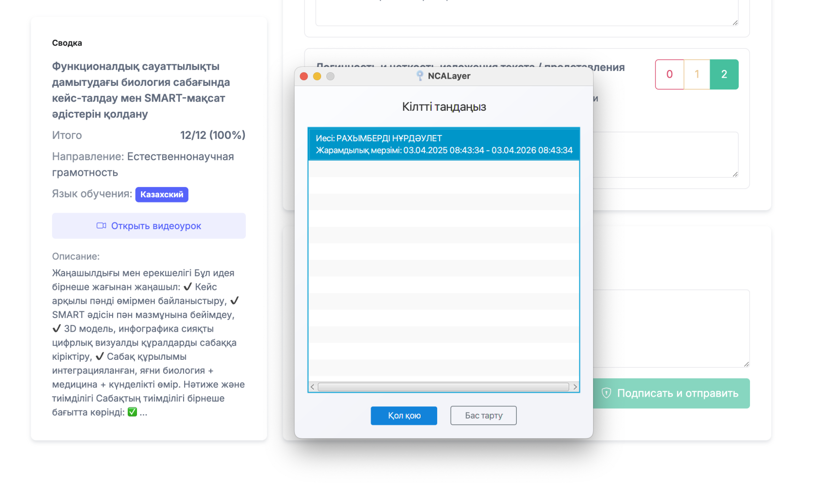Click the right scroll arrow in key list
The height and width of the screenshot is (504, 816).
click(x=575, y=387)
